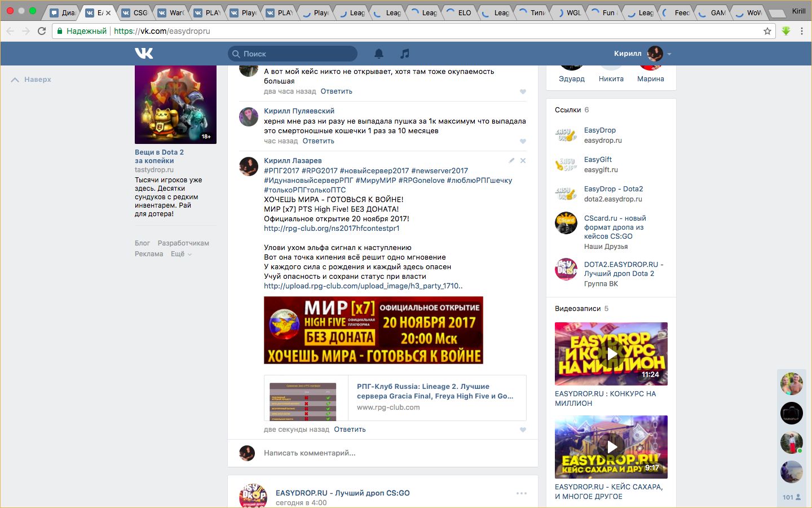Open the EasyGift link
The width and height of the screenshot is (812, 508).
(598, 160)
